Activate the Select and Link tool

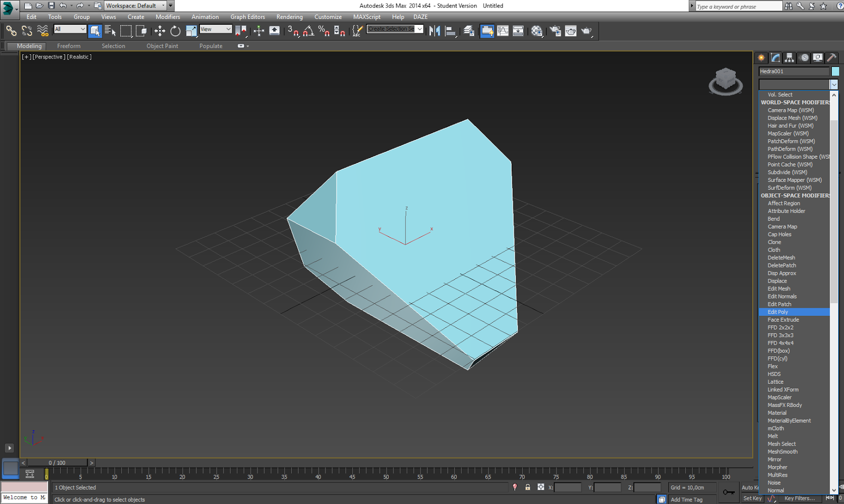point(11,31)
